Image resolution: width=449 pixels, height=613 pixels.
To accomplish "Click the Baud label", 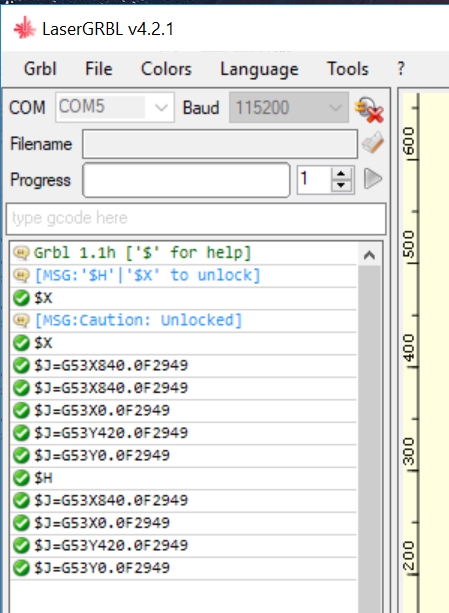I will click(x=201, y=108).
